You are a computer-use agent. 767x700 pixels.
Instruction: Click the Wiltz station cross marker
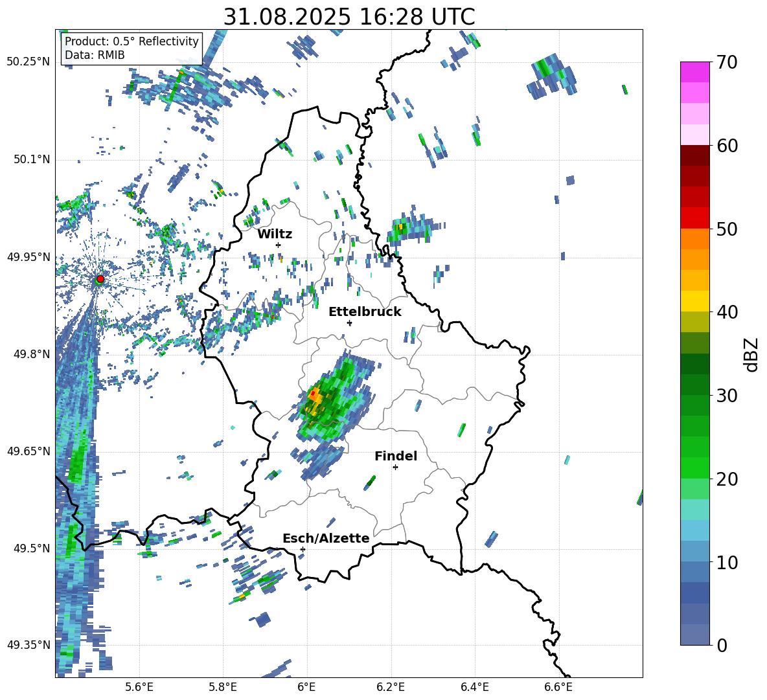[279, 245]
